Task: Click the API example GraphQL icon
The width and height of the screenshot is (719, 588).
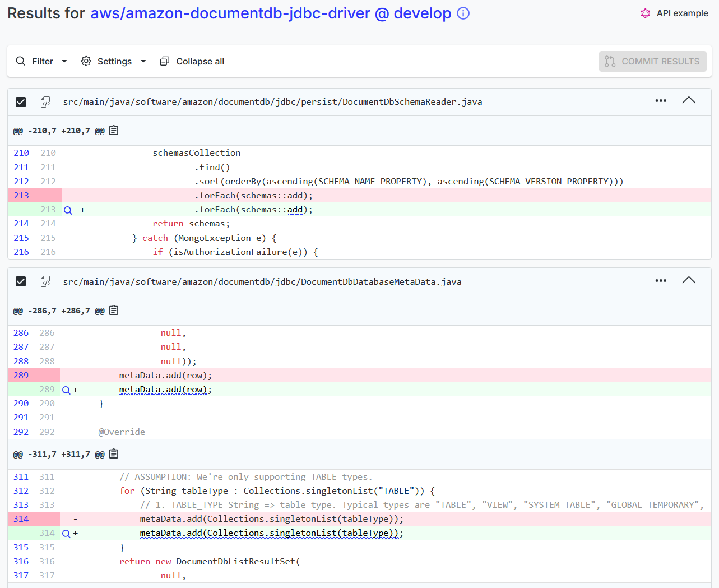Action: click(x=646, y=13)
